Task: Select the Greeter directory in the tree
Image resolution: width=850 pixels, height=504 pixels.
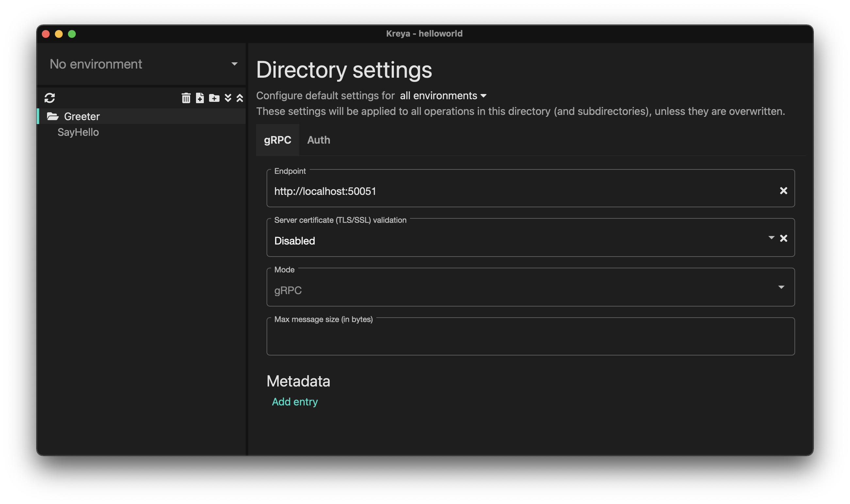Action: (x=82, y=117)
